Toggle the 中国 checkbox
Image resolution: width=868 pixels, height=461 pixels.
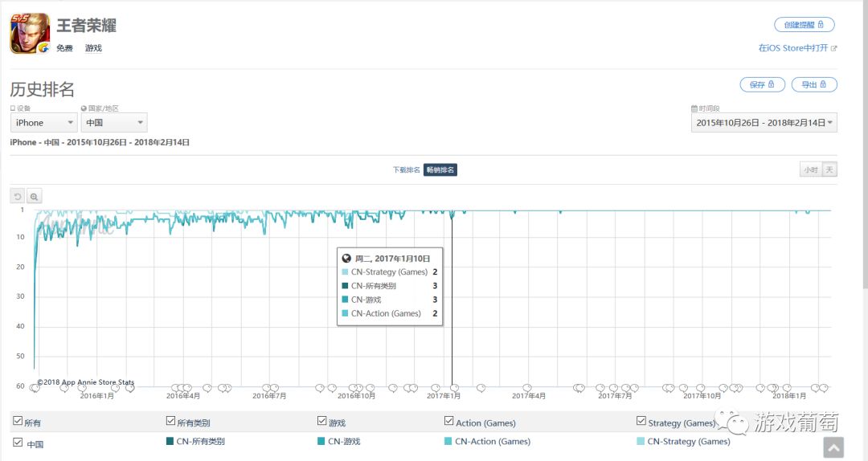[x=18, y=443]
